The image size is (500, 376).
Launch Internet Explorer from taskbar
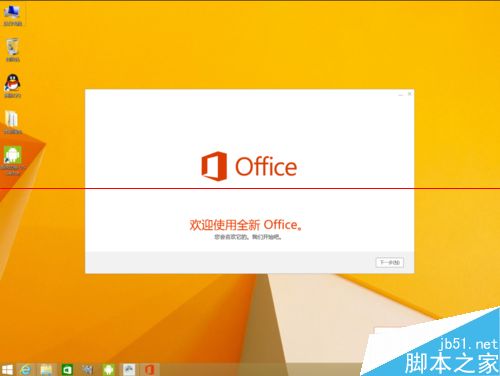click(25, 369)
